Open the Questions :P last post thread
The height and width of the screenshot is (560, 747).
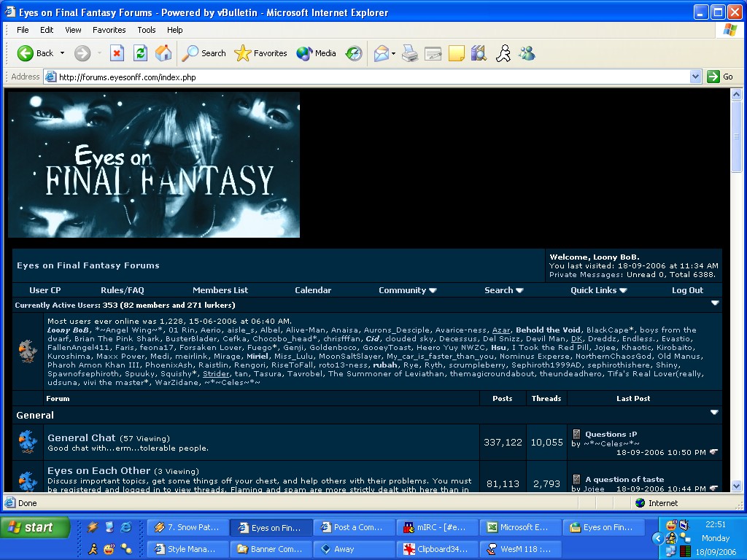click(x=611, y=434)
